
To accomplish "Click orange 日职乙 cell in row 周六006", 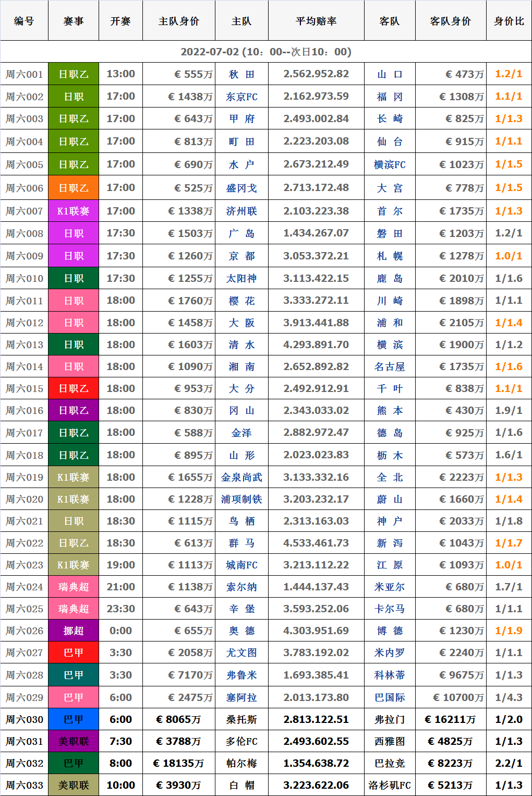I will pyautogui.click(x=74, y=188).
